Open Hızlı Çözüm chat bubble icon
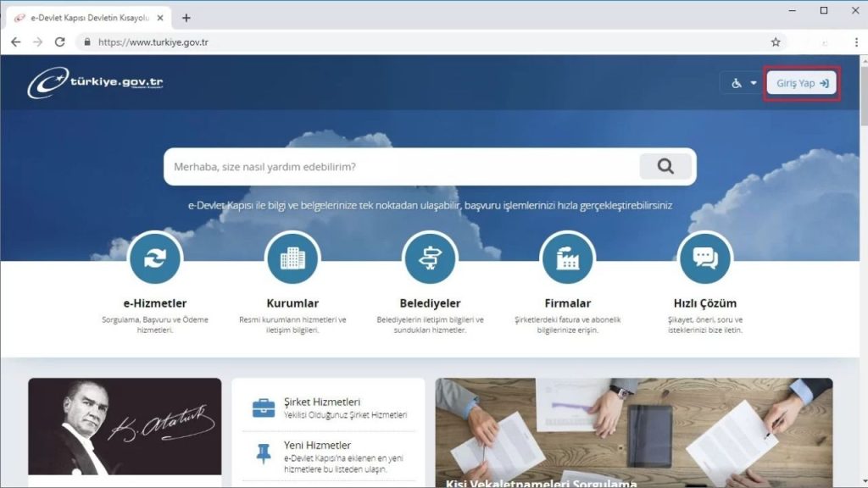Viewport: 868px width, 488px height. coord(704,259)
